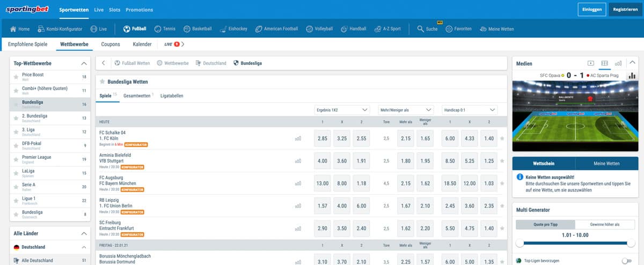The height and width of the screenshot is (265, 644).
Task: Open Meine Wetten in the sports bar
Action: 496,29
